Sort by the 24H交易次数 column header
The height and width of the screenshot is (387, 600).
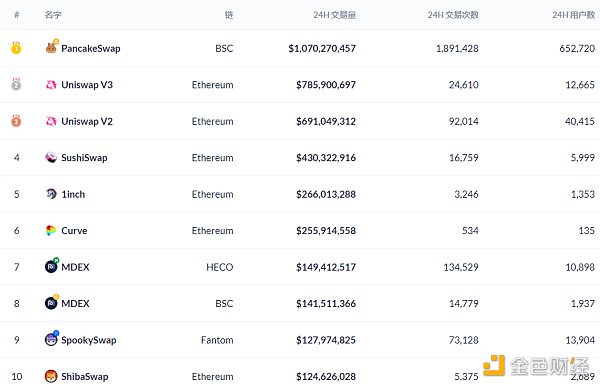tap(453, 15)
